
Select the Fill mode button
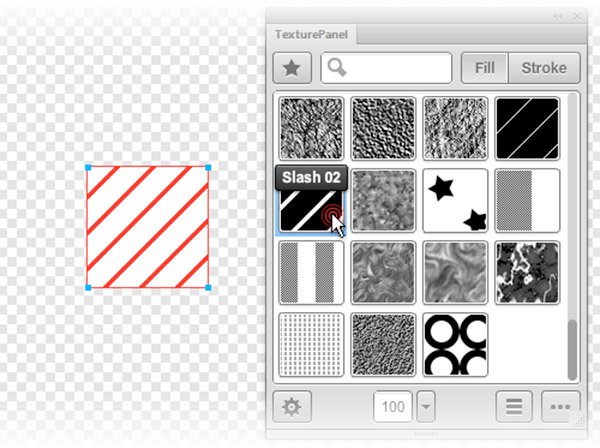coord(485,68)
